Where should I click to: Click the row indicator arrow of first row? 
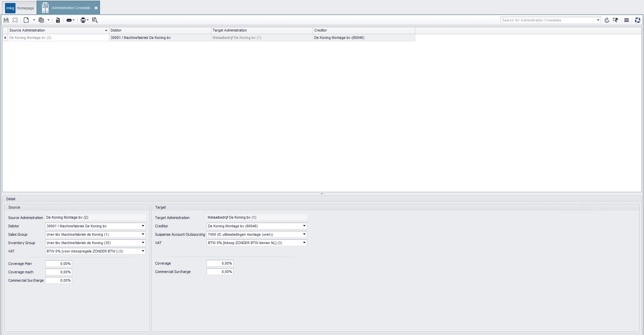tap(5, 38)
